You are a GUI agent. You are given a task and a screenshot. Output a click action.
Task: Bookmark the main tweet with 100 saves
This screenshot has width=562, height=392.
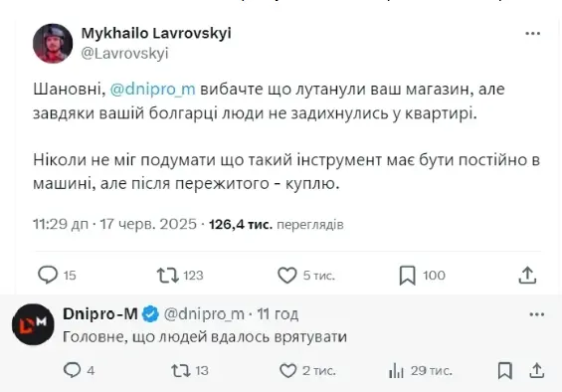pyautogui.click(x=408, y=275)
